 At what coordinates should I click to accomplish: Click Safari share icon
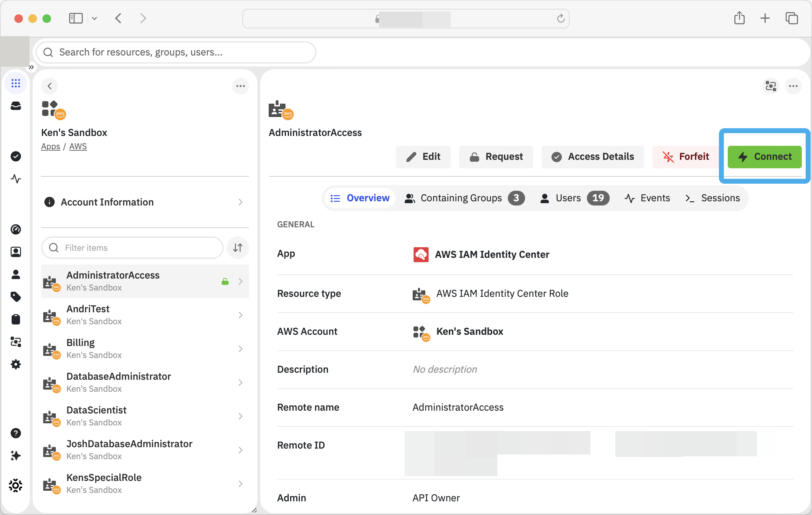click(x=740, y=18)
